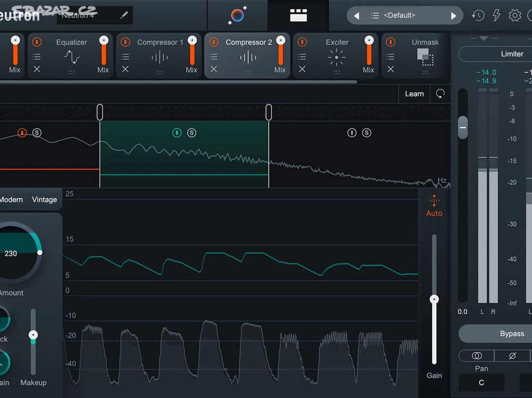Click the Makeup gain slider handle
The image size is (532, 398).
[x=33, y=335]
